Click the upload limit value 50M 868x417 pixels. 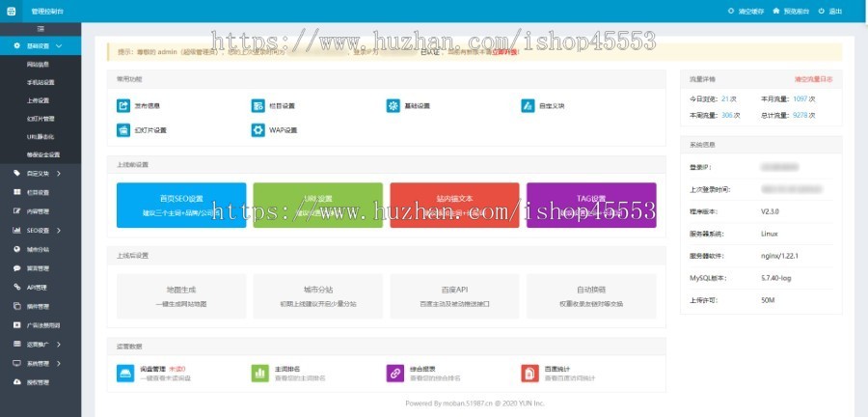click(x=768, y=300)
